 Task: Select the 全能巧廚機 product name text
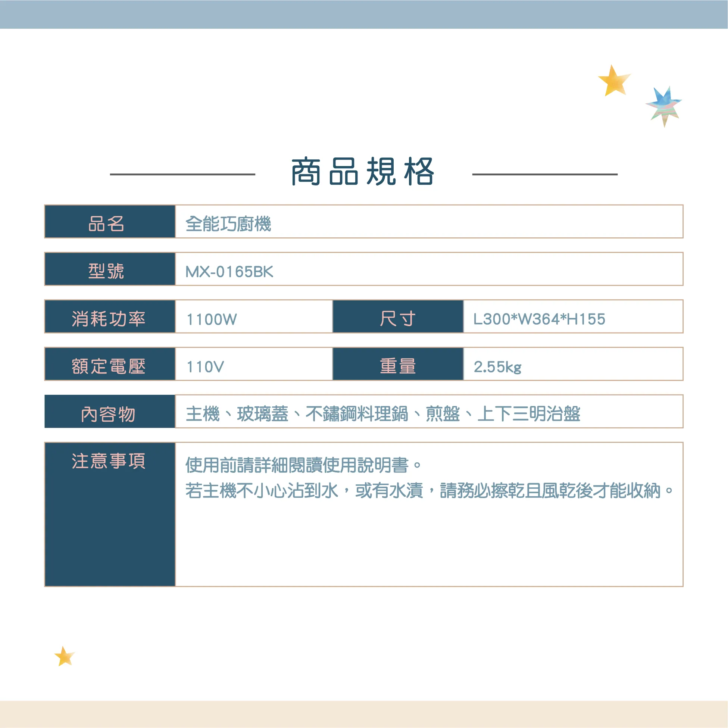pyautogui.click(x=228, y=224)
